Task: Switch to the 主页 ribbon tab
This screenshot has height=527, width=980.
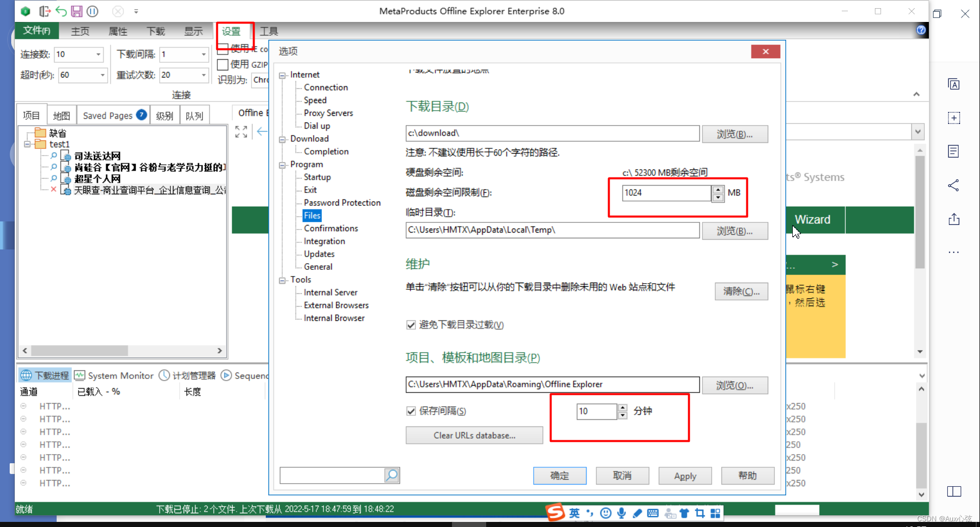Action: (80, 31)
